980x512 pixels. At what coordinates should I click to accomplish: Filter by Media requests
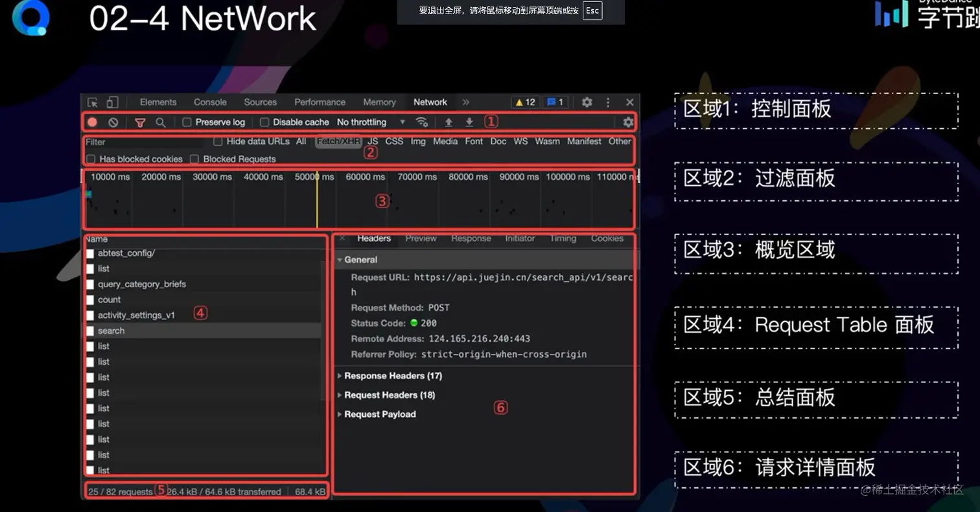tap(445, 141)
